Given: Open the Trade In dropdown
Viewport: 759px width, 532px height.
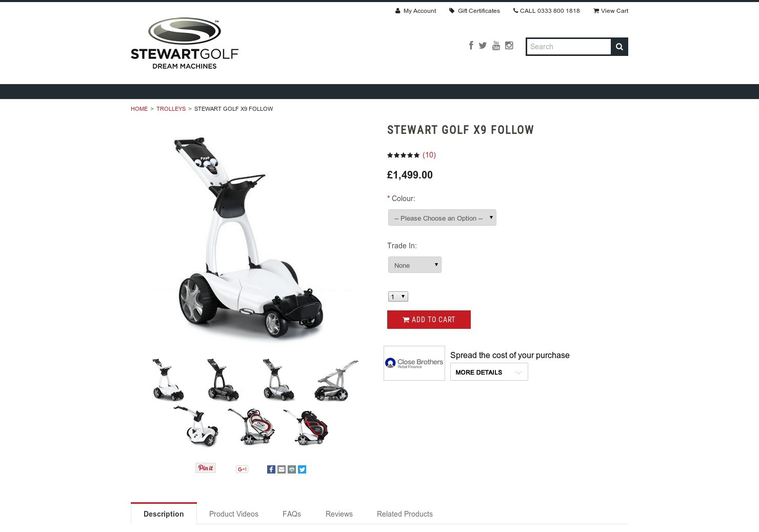Looking at the screenshot, I should coord(415,265).
